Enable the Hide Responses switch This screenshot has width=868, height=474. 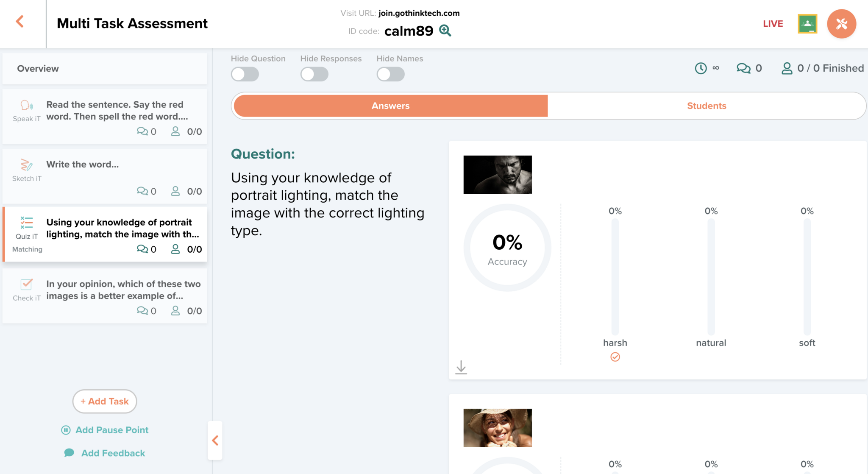click(314, 74)
